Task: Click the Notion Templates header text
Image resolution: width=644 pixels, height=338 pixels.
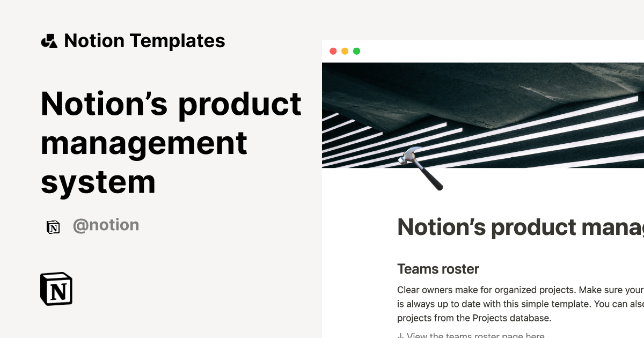Action: tap(145, 40)
